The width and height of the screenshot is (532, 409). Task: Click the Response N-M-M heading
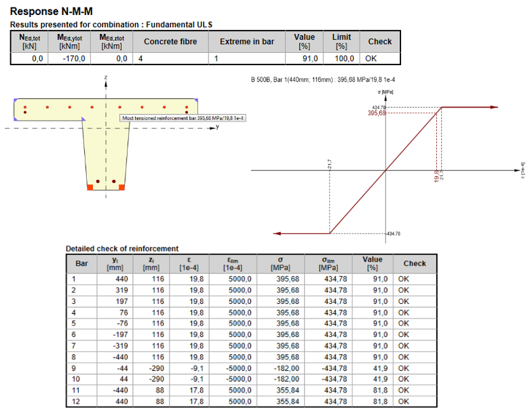pos(52,12)
